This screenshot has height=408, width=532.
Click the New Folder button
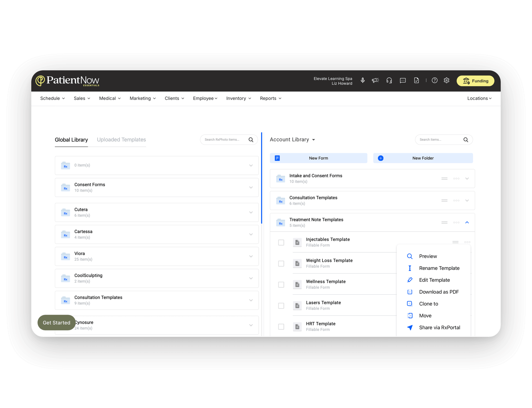[x=423, y=158]
